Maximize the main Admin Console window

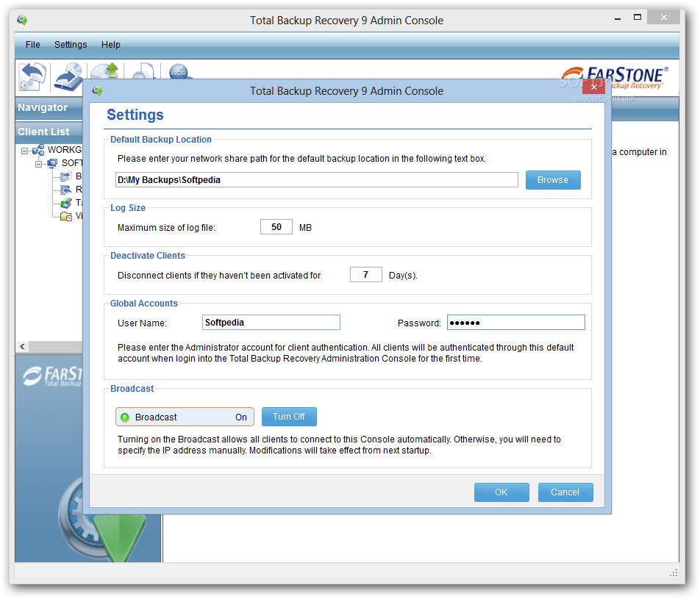pos(637,18)
